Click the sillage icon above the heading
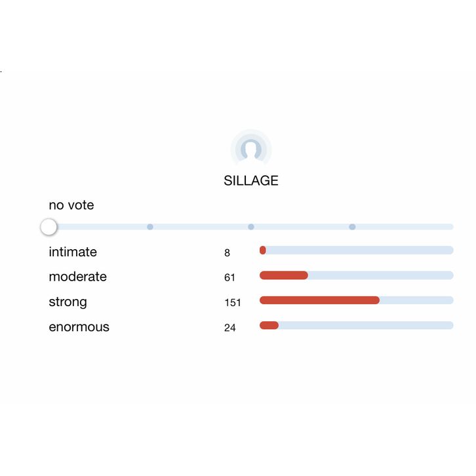This screenshot has width=476, height=476. coord(251,149)
